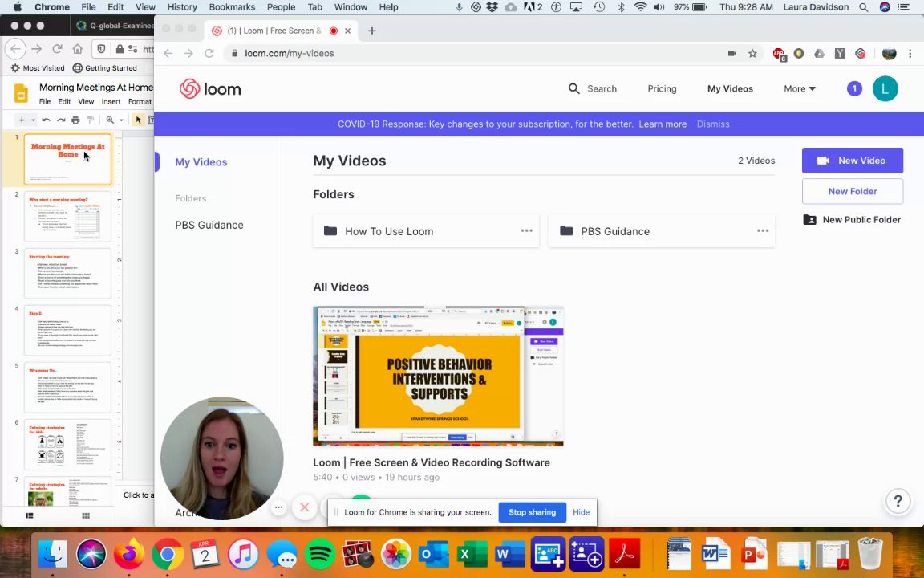Switch Slides to grid view
This screenshot has height=578, width=924.
click(86, 515)
